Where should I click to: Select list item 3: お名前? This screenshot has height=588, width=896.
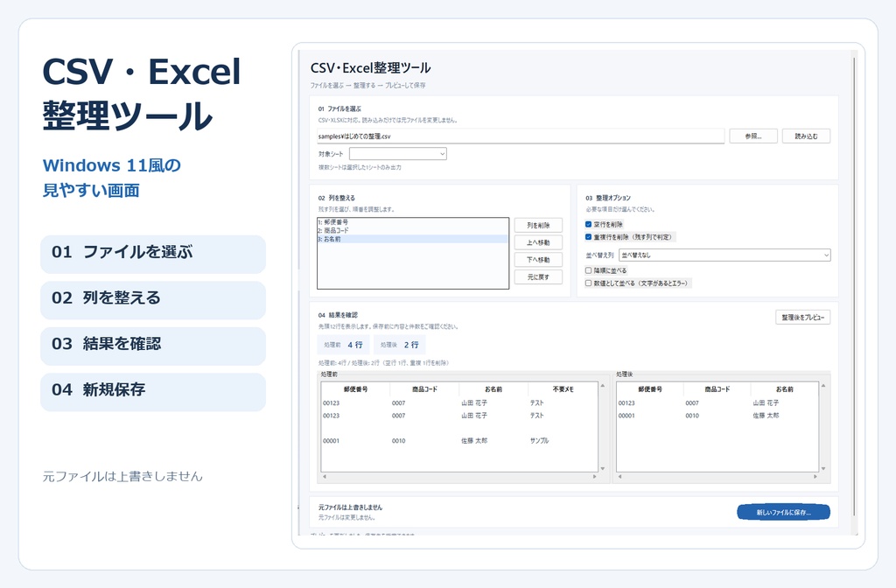point(413,239)
